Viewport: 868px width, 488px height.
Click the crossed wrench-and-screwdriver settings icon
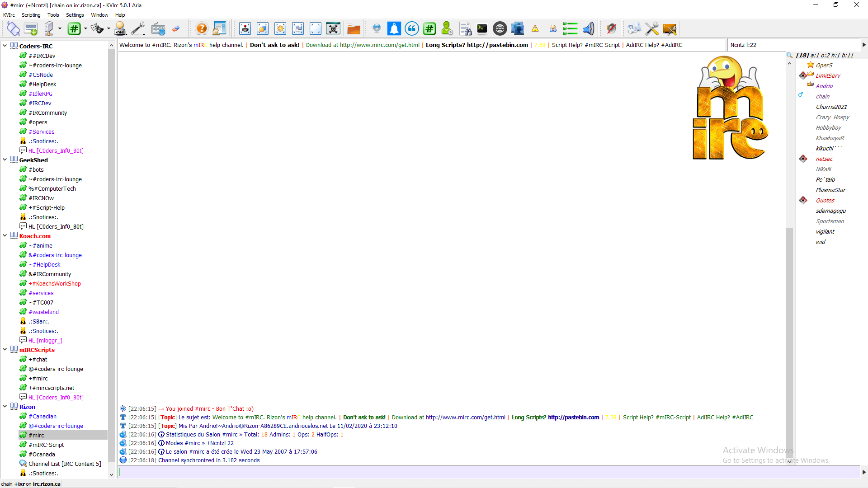click(652, 29)
